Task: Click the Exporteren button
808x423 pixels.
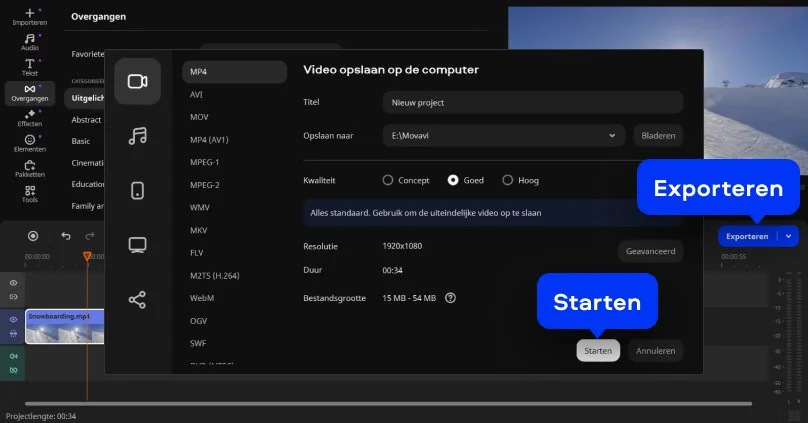Action: click(x=747, y=236)
